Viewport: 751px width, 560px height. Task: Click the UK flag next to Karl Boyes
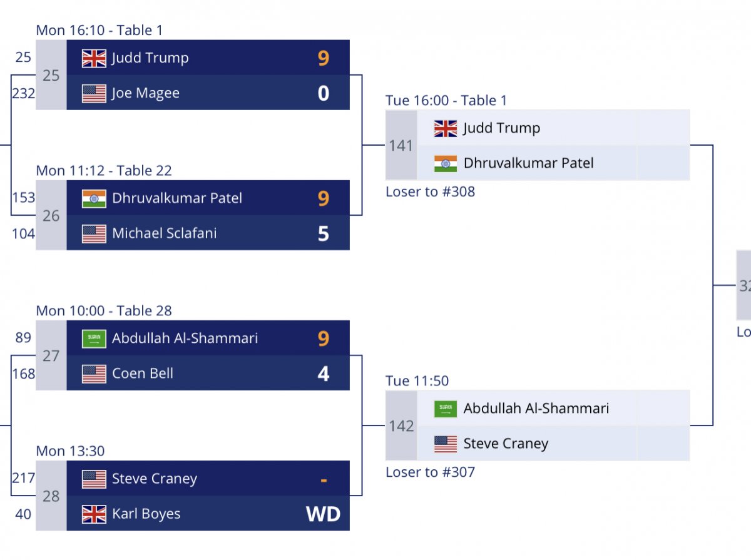pos(94,514)
